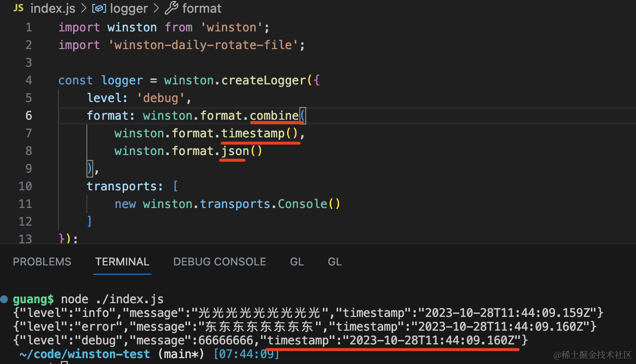Place cursor on combine in line 6
Viewport: 636px width, 364px height.
tap(274, 116)
